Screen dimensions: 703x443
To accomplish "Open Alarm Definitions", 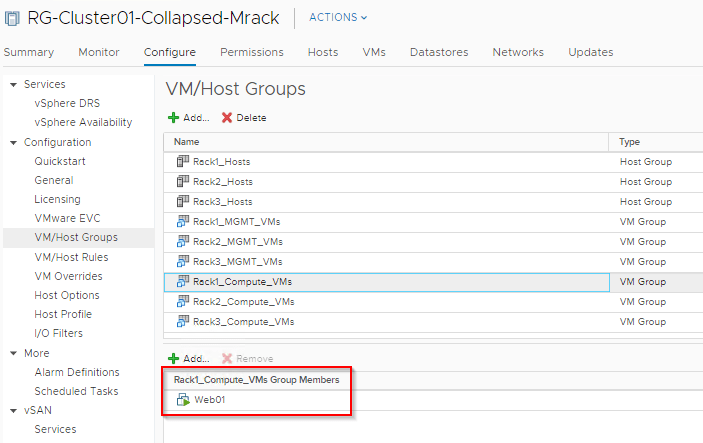I will (x=77, y=372).
